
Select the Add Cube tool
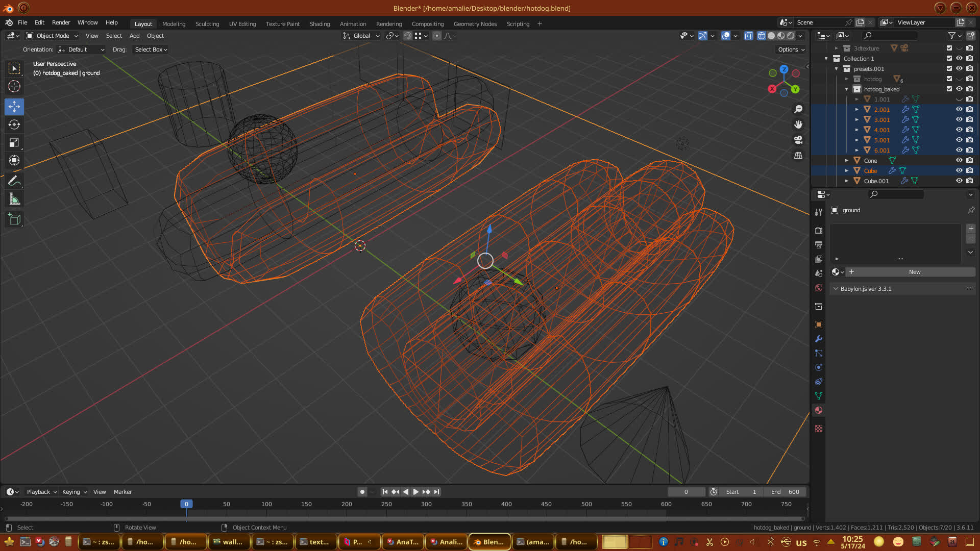[14, 220]
